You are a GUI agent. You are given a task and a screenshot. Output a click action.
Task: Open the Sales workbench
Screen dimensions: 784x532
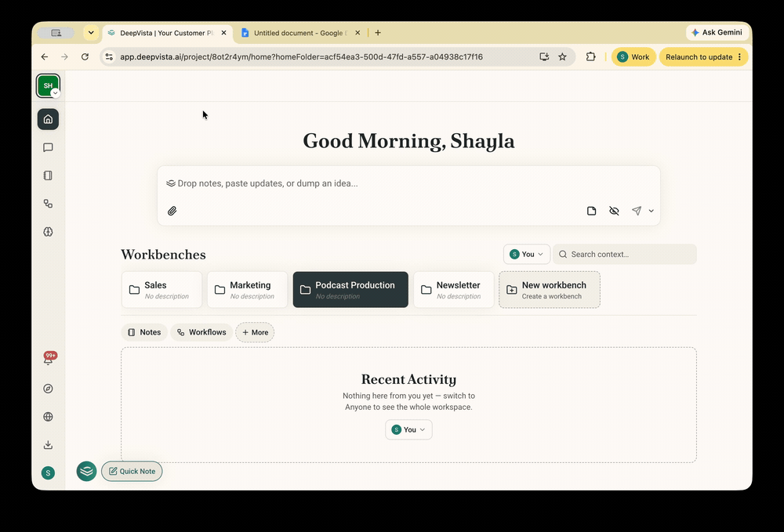pos(162,290)
